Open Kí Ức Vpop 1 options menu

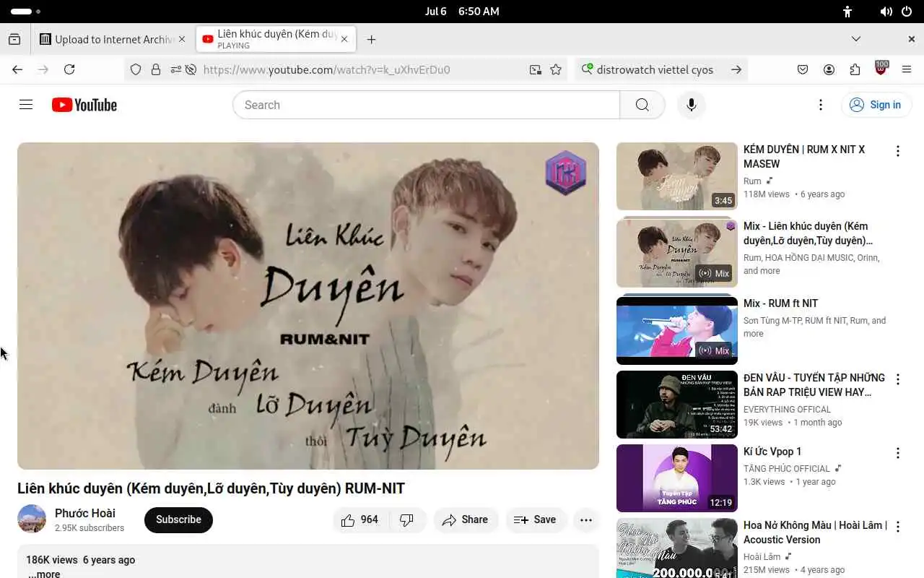pyautogui.click(x=898, y=453)
